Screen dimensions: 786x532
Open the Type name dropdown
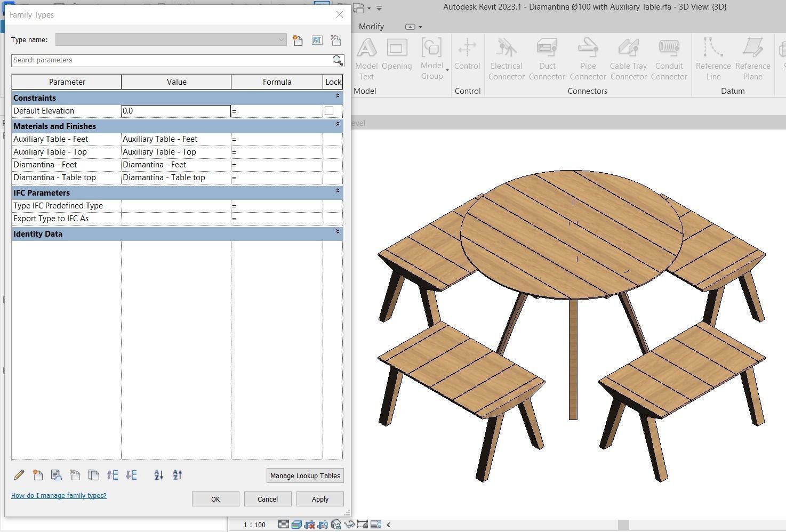[280, 40]
